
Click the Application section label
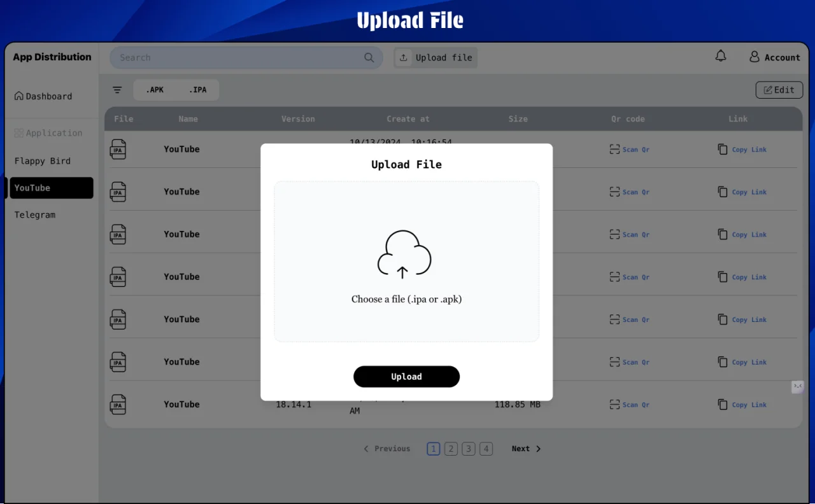pos(48,133)
